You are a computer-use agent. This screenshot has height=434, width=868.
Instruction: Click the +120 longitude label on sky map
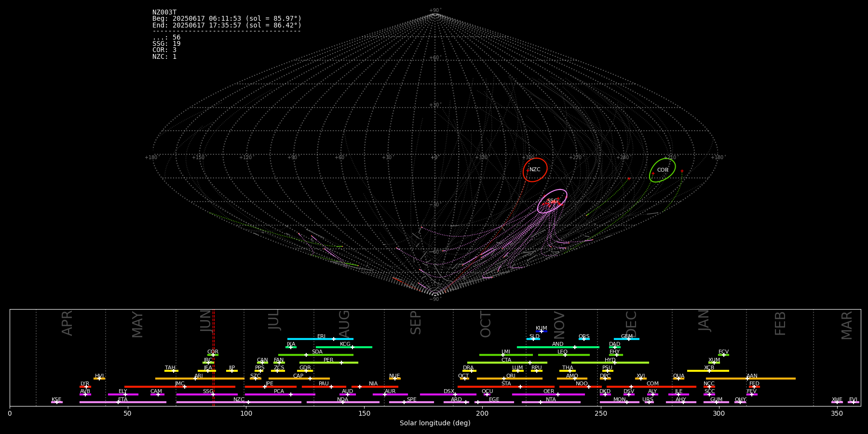click(x=245, y=157)
